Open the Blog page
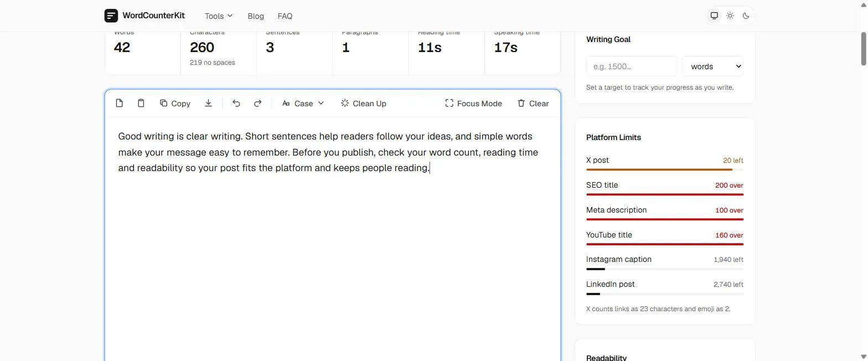 click(256, 16)
